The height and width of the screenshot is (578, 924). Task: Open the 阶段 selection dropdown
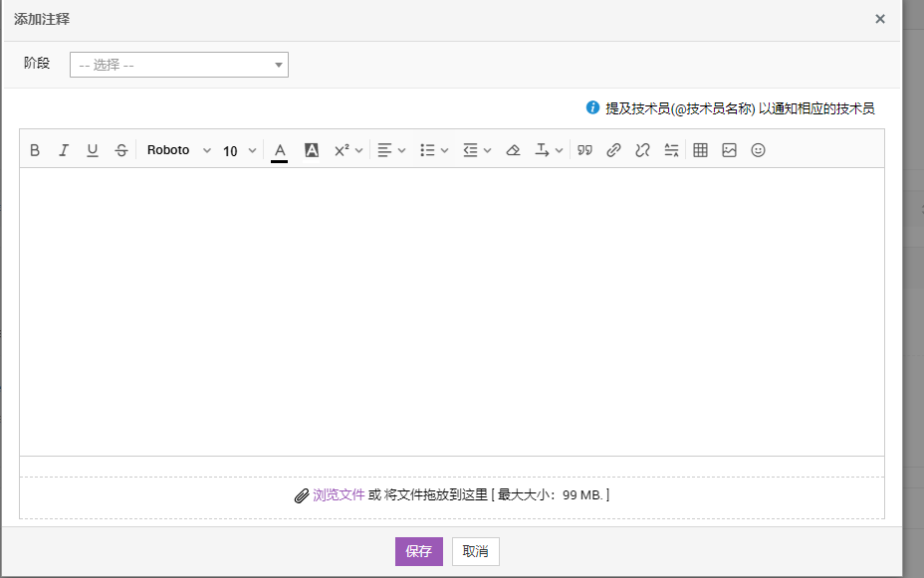coord(179,65)
